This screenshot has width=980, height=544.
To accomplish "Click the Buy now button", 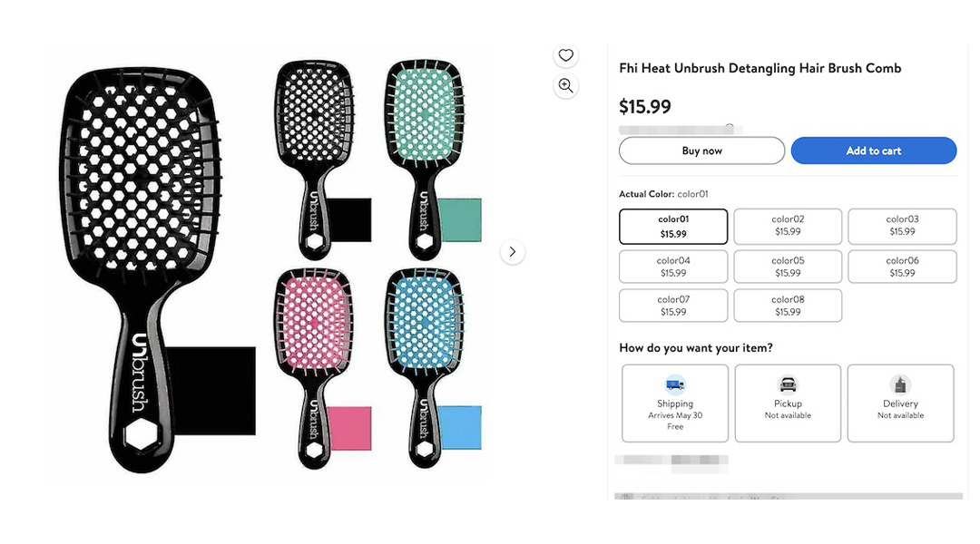I will (x=701, y=151).
